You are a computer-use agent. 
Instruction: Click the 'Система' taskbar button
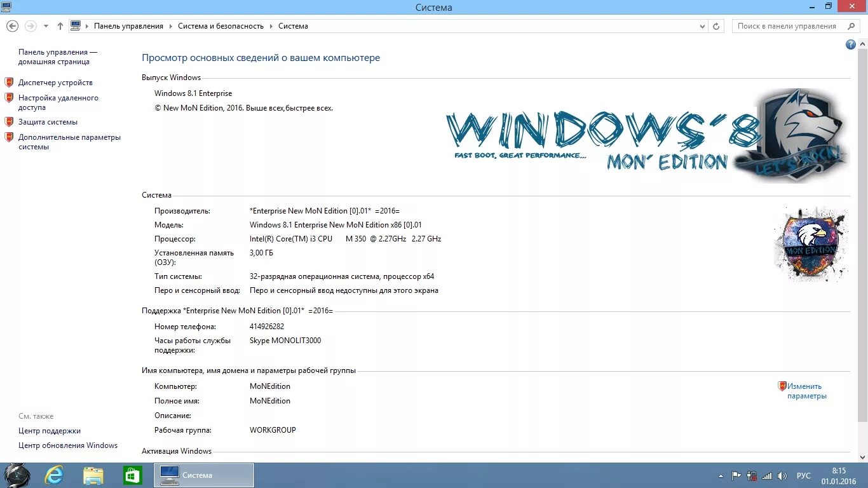pyautogui.click(x=204, y=475)
